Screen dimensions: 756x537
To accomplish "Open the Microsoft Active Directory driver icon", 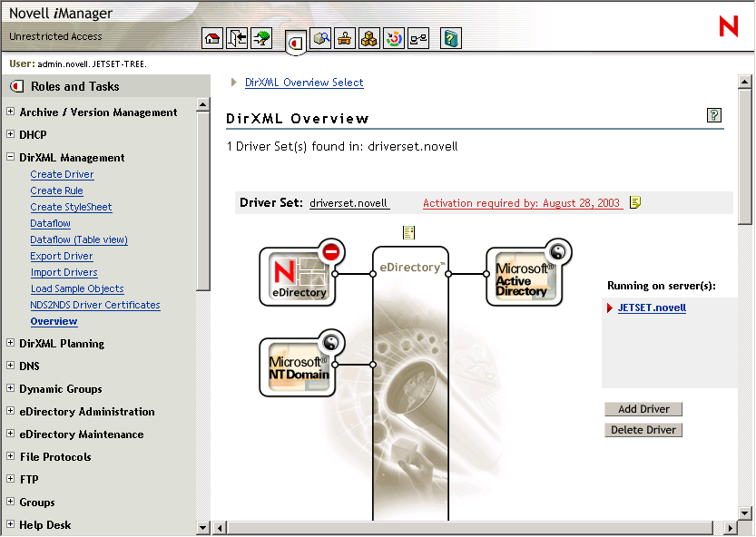I will coord(525,277).
